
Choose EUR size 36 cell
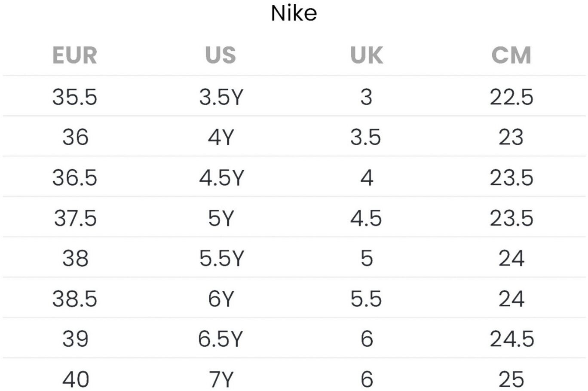[x=75, y=137]
